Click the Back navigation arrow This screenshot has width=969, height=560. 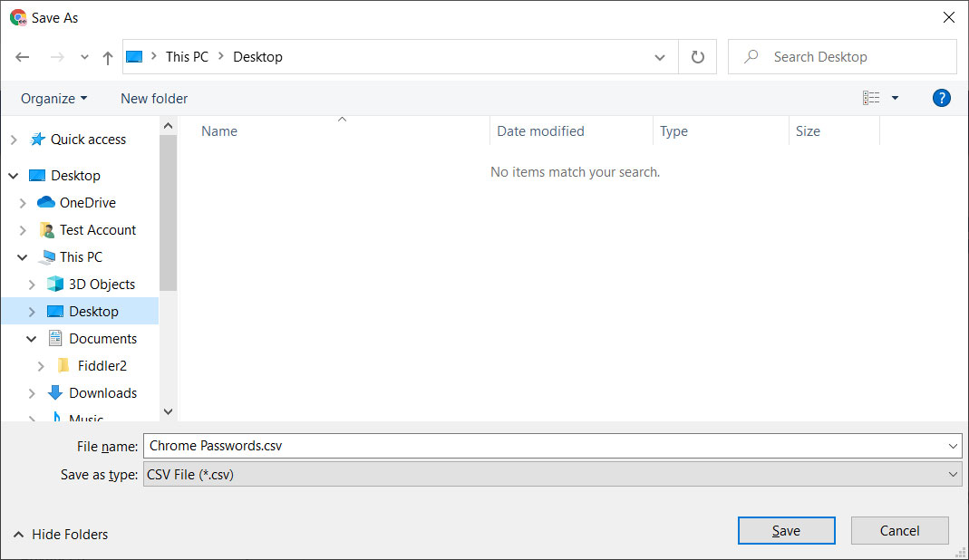coord(23,57)
